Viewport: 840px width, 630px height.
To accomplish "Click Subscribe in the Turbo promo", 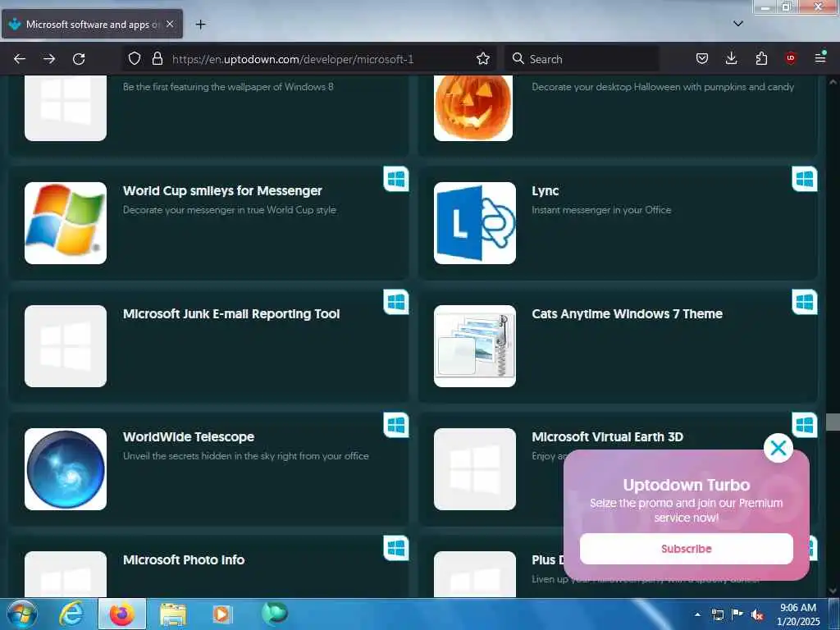I will [687, 549].
